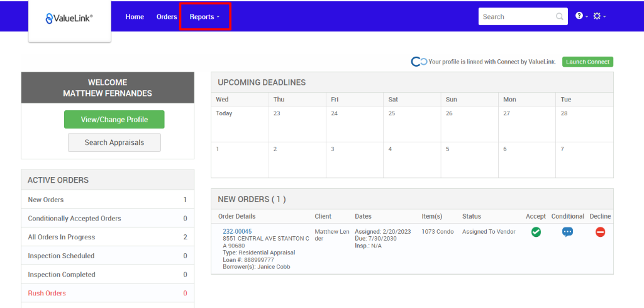Select Inspection Completed row

point(108,275)
